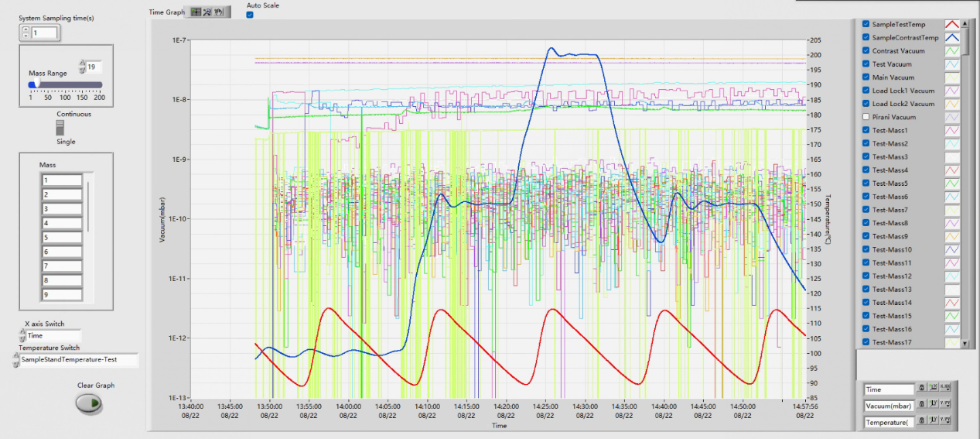Click the Load Lock2 Vacuum legend label
Screen dimensions: 980x439
[x=903, y=104]
